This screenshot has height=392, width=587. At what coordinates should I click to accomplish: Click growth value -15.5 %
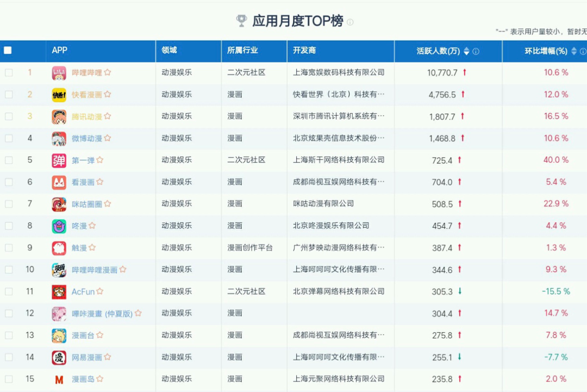(556, 291)
